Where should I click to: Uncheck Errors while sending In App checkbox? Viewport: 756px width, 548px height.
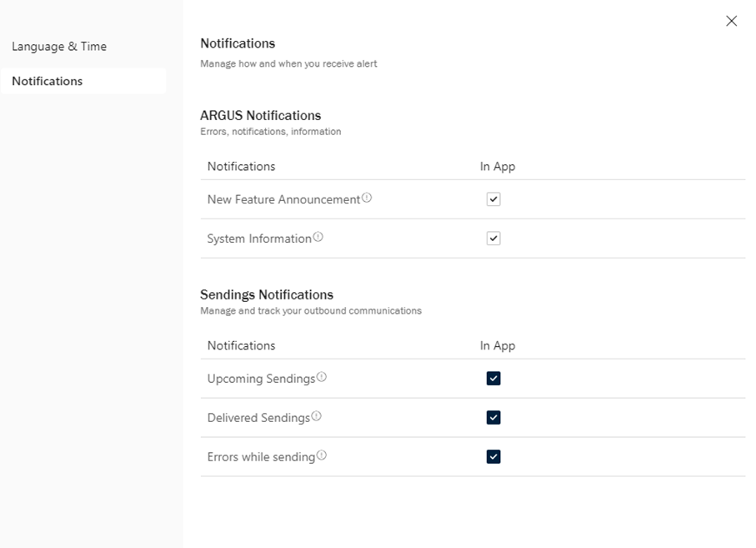point(493,457)
